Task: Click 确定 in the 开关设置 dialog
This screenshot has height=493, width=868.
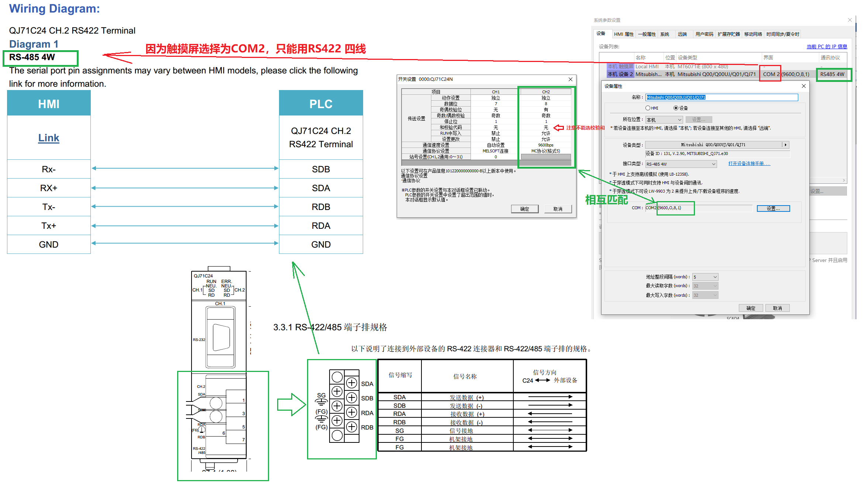Action: (x=524, y=209)
